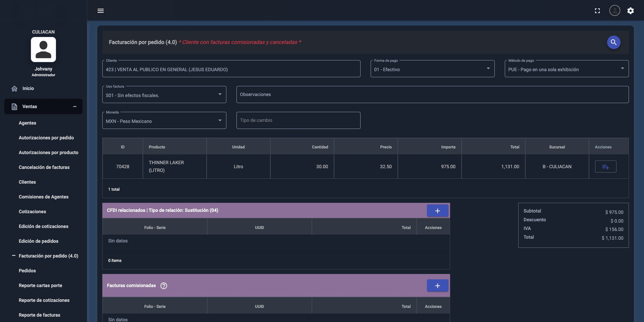Select Facturación por pedido (4.0) menu item

(x=48, y=256)
